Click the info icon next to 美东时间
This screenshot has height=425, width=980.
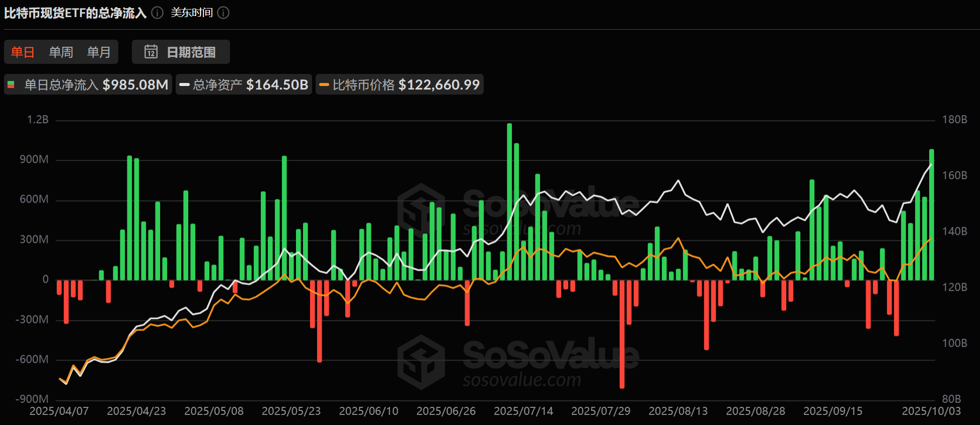(223, 13)
